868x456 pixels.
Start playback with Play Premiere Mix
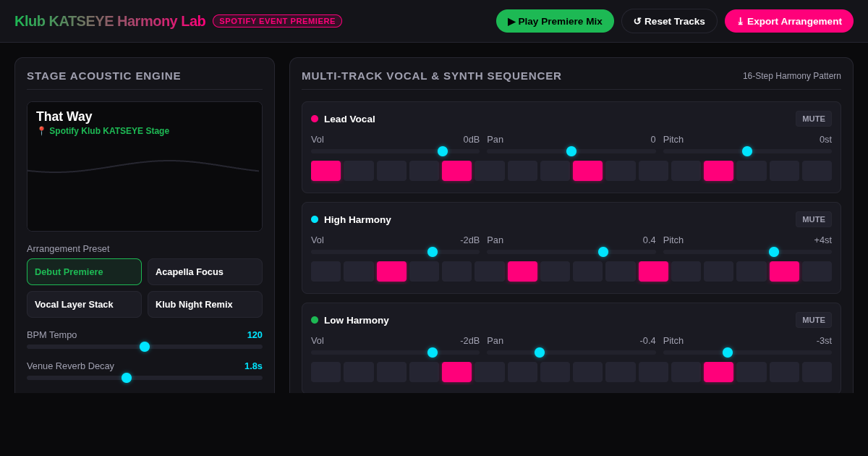coord(555,21)
